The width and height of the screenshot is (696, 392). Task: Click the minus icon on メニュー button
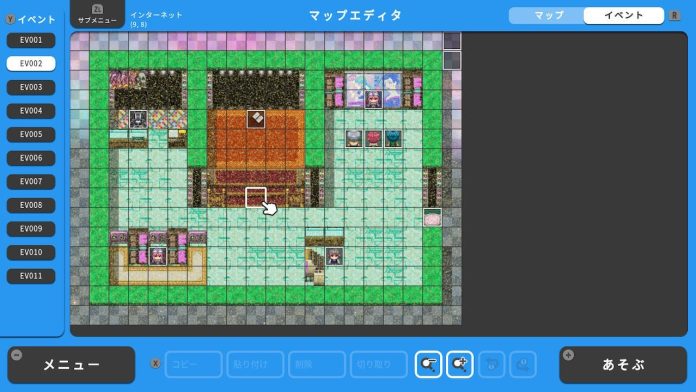click(16, 355)
